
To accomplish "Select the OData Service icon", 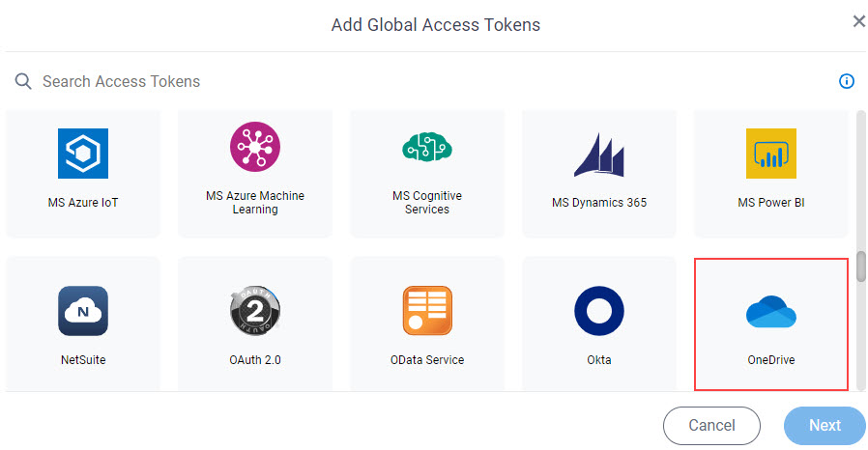I will tap(427, 311).
